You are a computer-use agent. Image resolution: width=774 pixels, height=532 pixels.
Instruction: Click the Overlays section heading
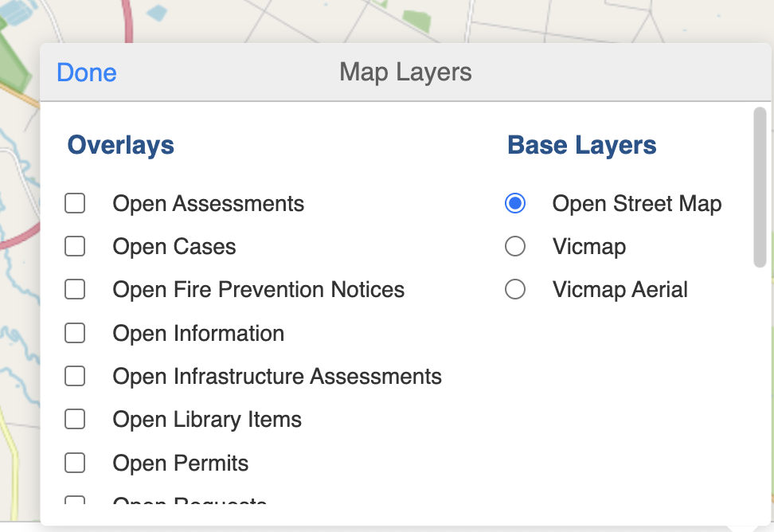pyautogui.click(x=120, y=145)
